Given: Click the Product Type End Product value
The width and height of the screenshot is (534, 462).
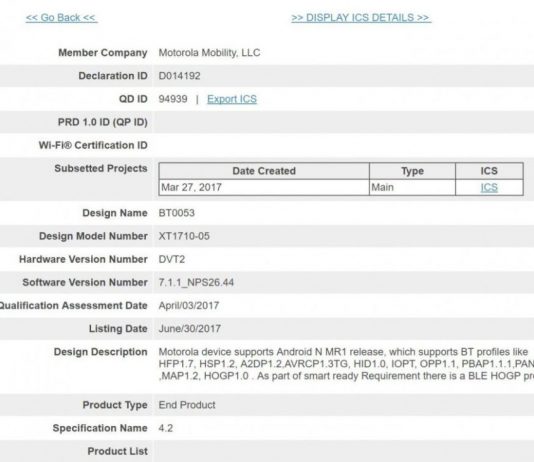Looking at the screenshot, I should coord(187,405).
